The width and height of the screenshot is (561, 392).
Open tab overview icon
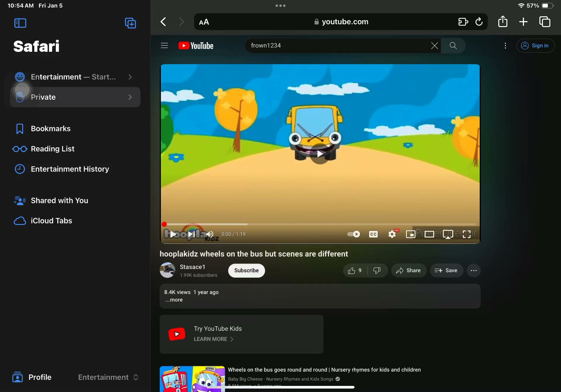point(545,22)
